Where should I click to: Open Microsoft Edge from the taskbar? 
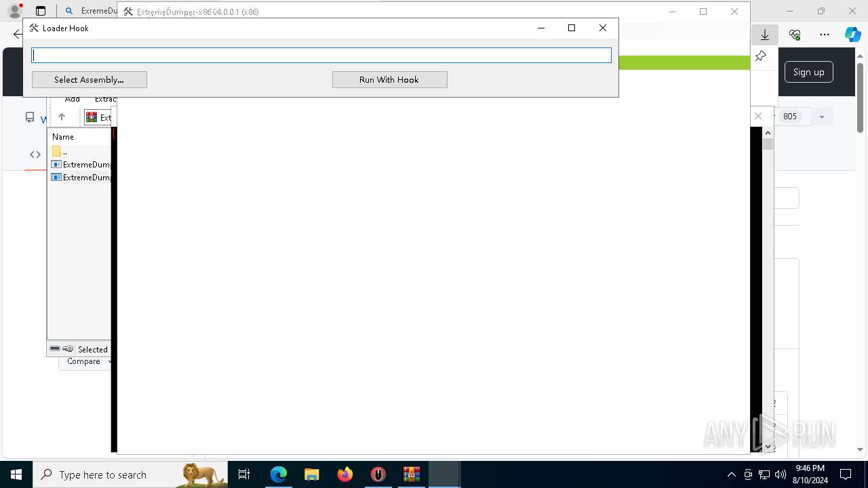pyautogui.click(x=279, y=474)
